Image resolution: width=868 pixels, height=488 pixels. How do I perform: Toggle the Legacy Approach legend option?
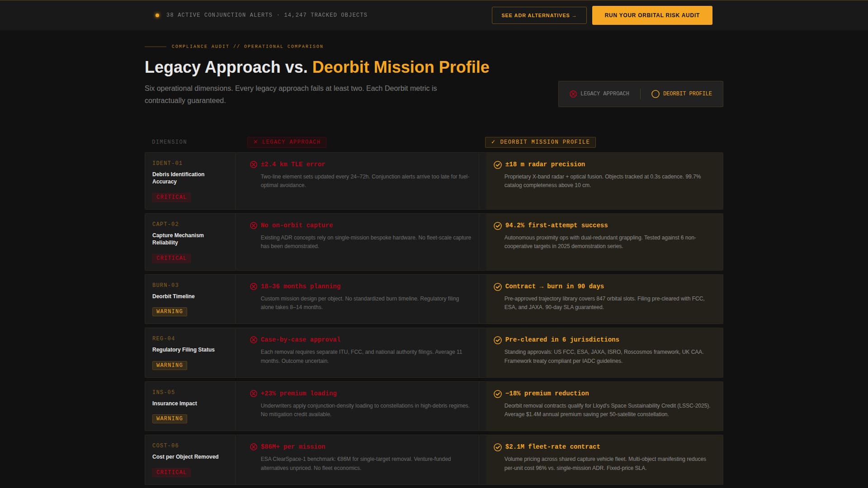(599, 94)
